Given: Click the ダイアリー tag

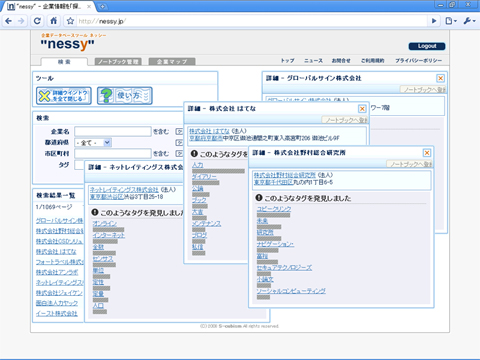Looking at the screenshot, I should 204,176.
